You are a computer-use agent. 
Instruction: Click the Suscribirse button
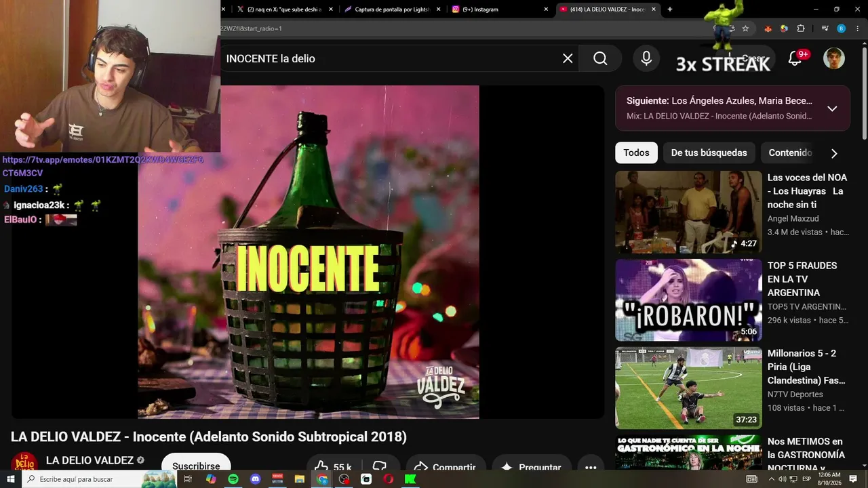click(x=196, y=467)
